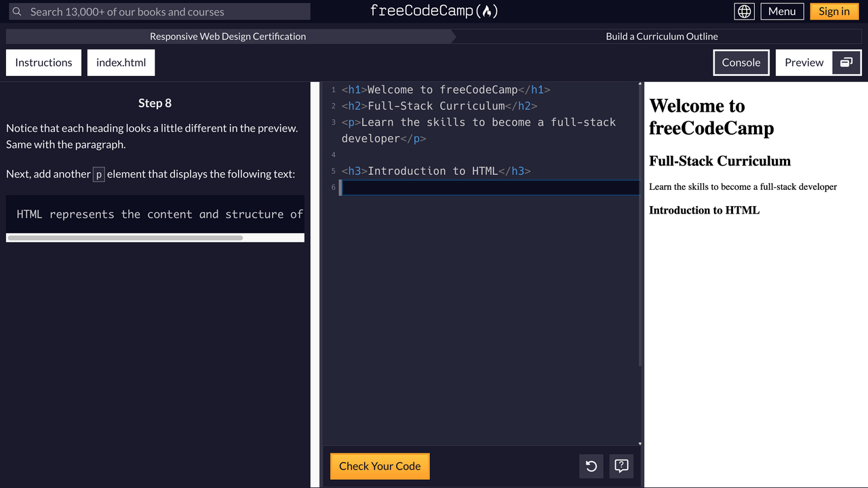Open Build a Curriculum Outline breadcrumb
The height and width of the screenshot is (488, 868).
pyautogui.click(x=662, y=37)
